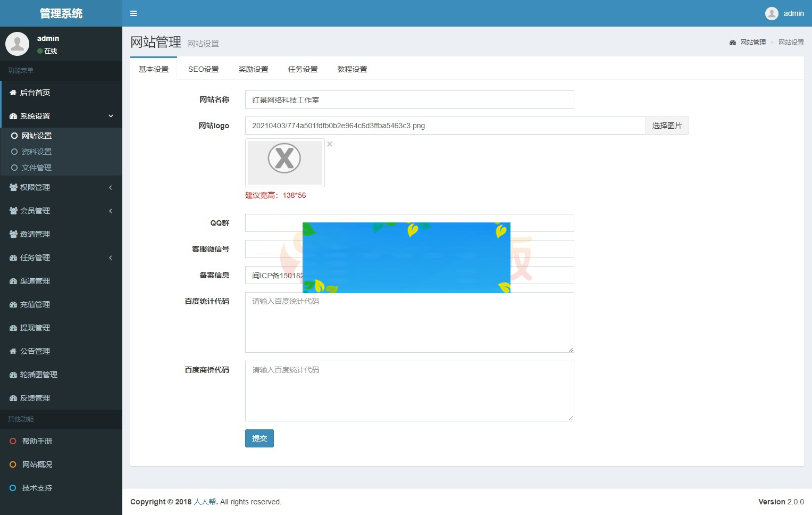This screenshot has width=812, height=515.
Task: Open the 帮助手册 item
Action: click(37, 441)
